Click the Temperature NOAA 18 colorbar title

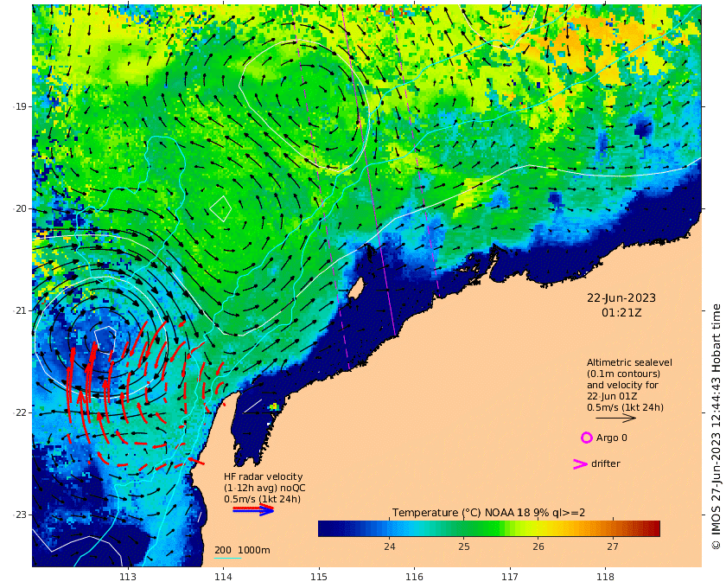coord(488,513)
